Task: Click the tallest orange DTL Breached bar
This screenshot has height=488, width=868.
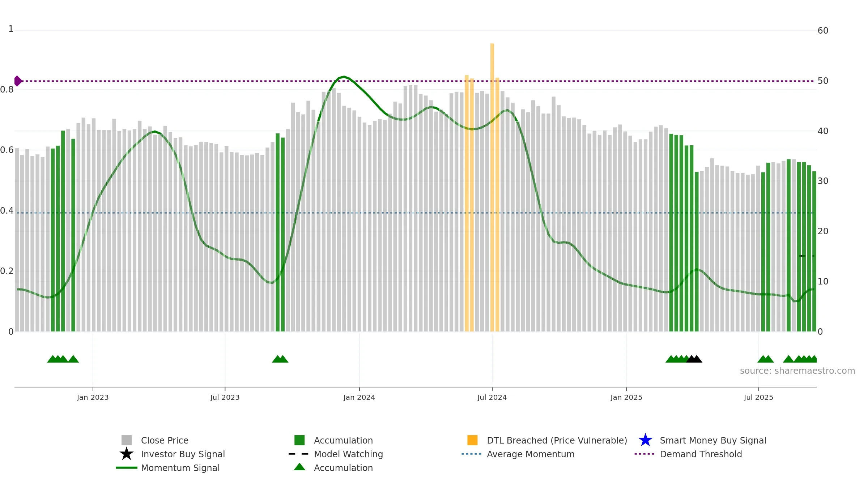Action: [x=492, y=187]
